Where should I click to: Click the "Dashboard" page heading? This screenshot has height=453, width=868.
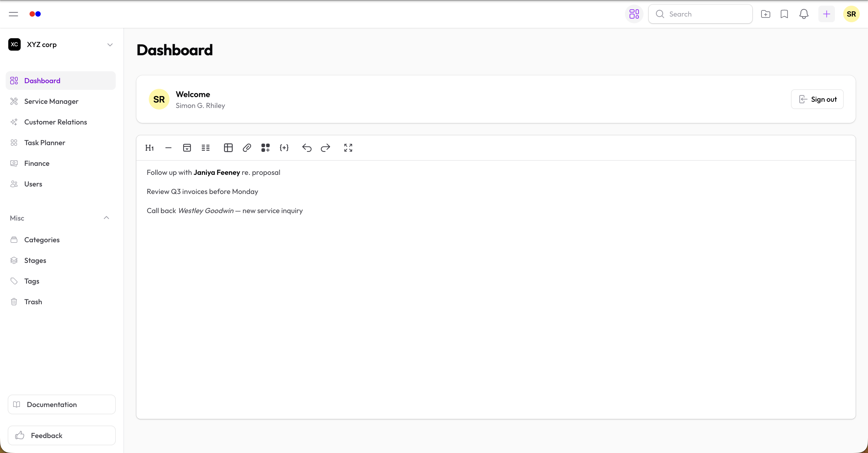click(175, 50)
